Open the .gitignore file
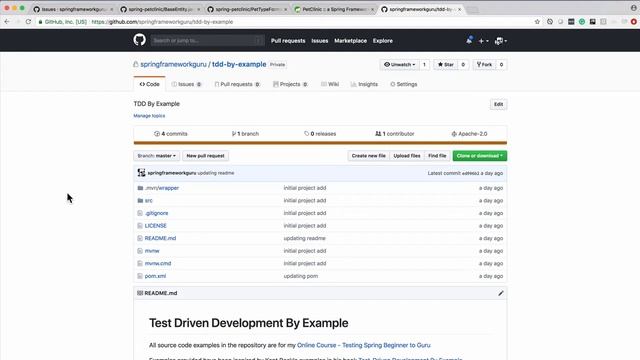 pos(156,213)
